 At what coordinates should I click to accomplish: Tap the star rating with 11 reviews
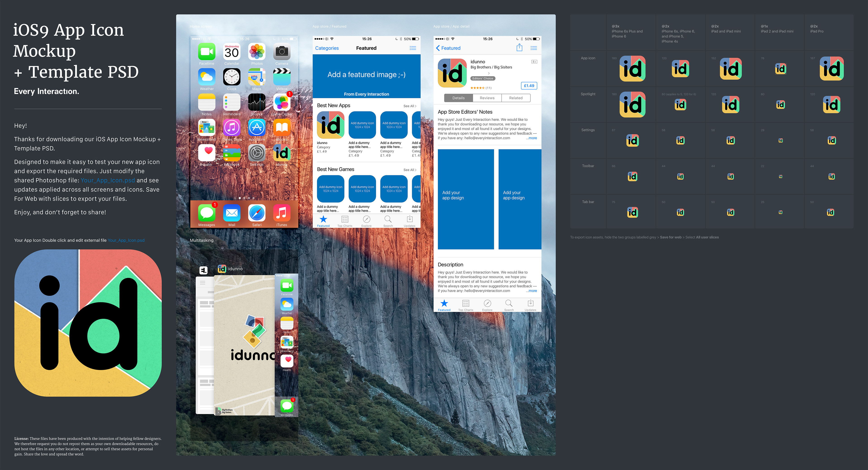(x=481, y=88)
